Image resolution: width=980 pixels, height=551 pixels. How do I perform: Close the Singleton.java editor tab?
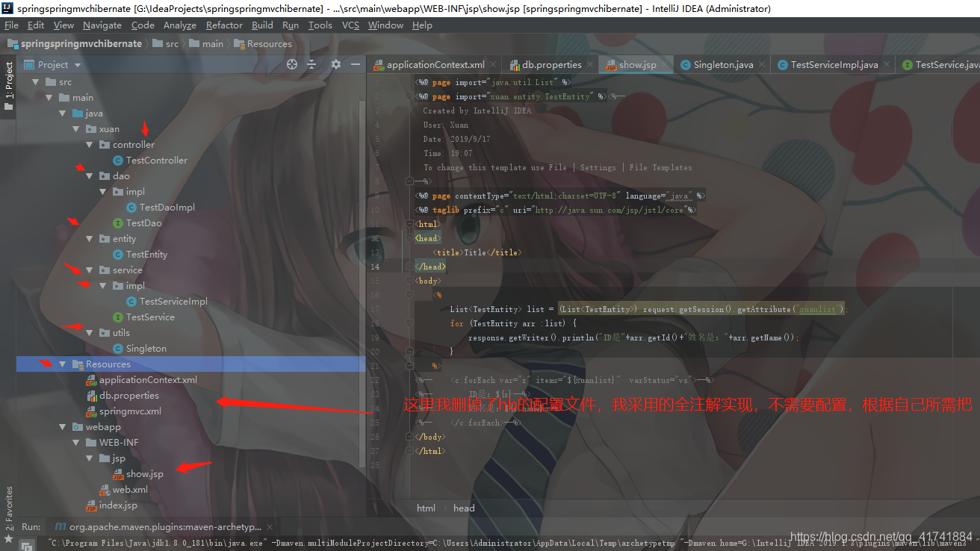pyautogui.click(x=763, y=65)
